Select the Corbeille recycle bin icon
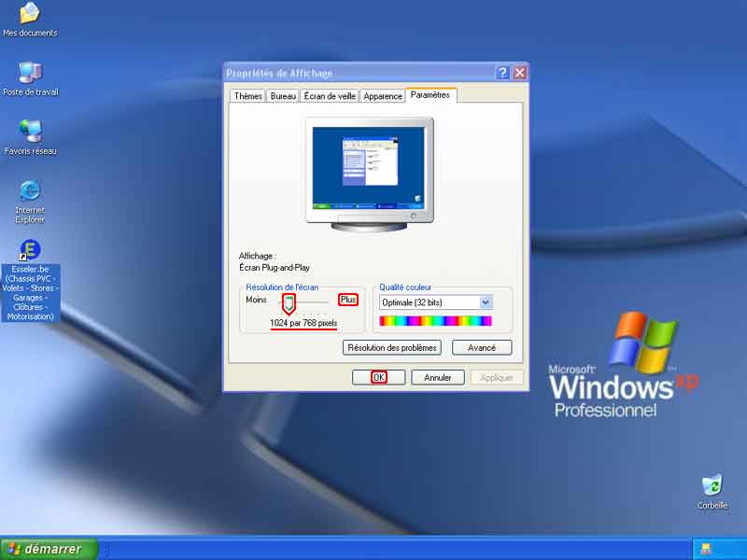Viewport: 747px width, 560px height. pos(712,492)
